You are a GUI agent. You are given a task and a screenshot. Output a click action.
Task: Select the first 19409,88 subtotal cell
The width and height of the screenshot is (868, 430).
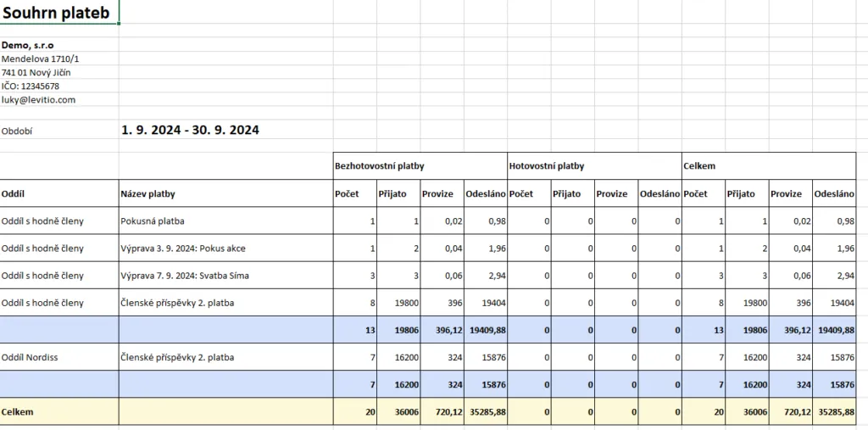tap(486, 330)
